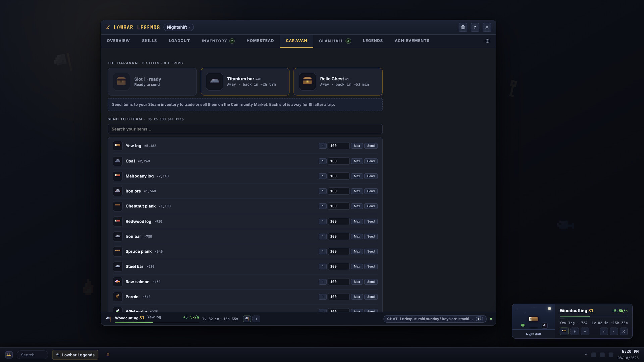The image size is (644, 362).
Task: Click the Relic Chest slot icon
Action: tap(307, 81)
